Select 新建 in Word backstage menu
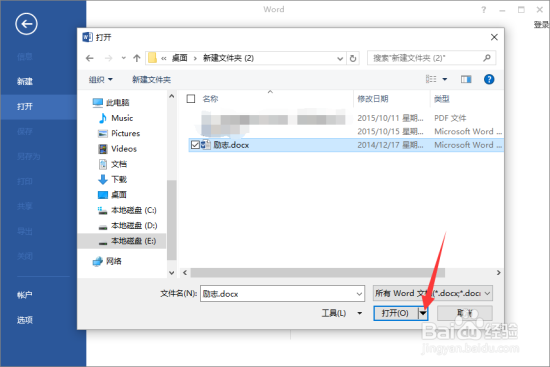 pyautogui.click(x=25, y=81)
